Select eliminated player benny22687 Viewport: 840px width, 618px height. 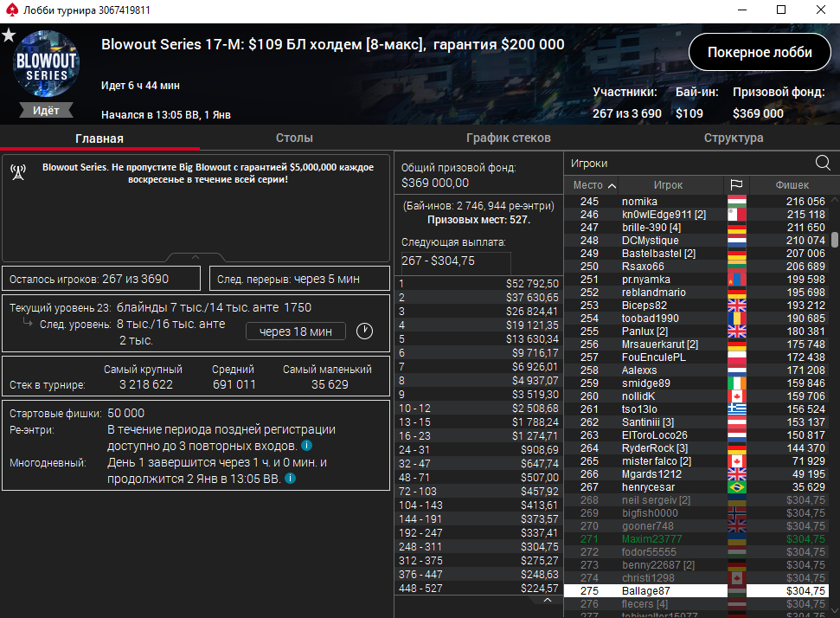[x=696, y=565]
